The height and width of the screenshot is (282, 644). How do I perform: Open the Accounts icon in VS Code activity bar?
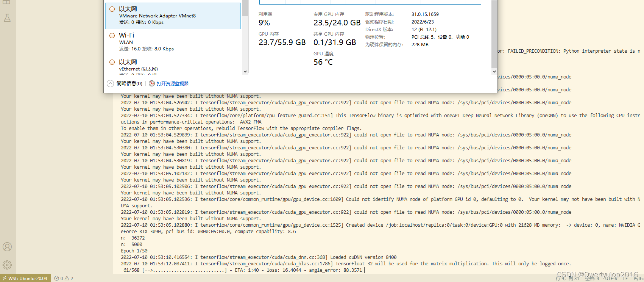[x=7, y=247]
